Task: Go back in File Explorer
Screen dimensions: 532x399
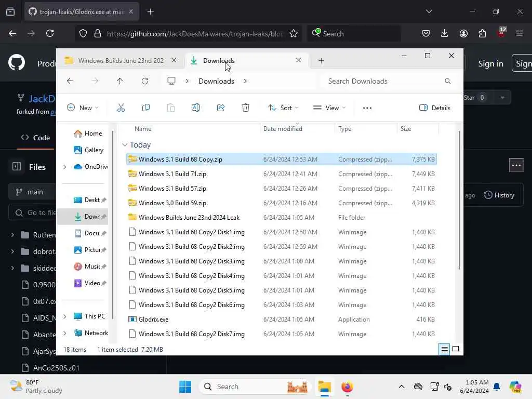Action: point(70,81)
